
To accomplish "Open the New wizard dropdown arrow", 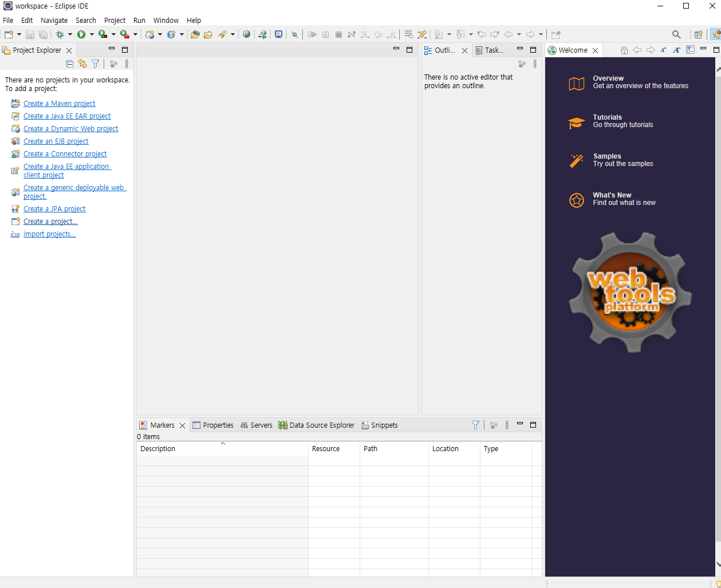I will pyautogui.click(x=19, y=34).
